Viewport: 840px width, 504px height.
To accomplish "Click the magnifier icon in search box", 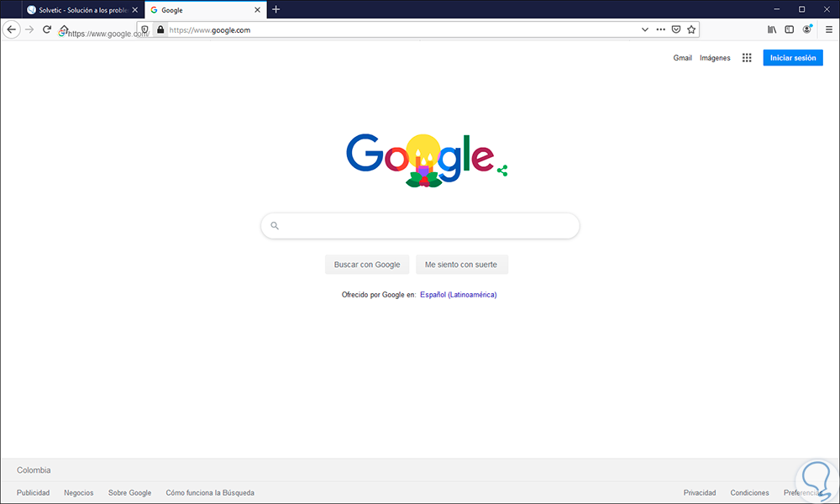I will 275,225.
